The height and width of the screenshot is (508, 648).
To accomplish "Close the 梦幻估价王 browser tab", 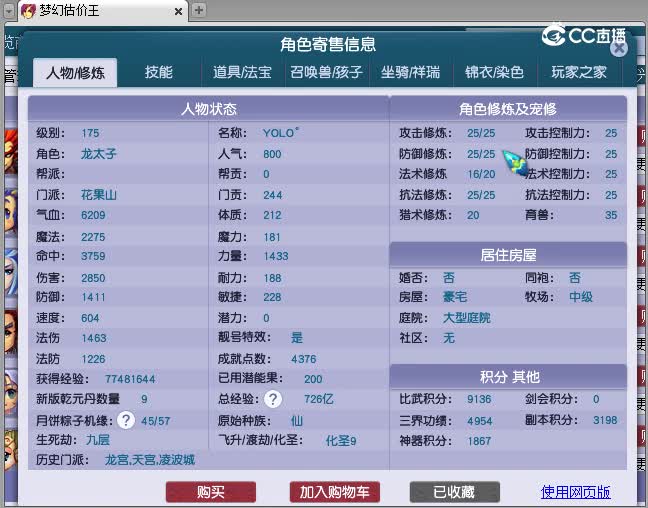I will 179,12.
